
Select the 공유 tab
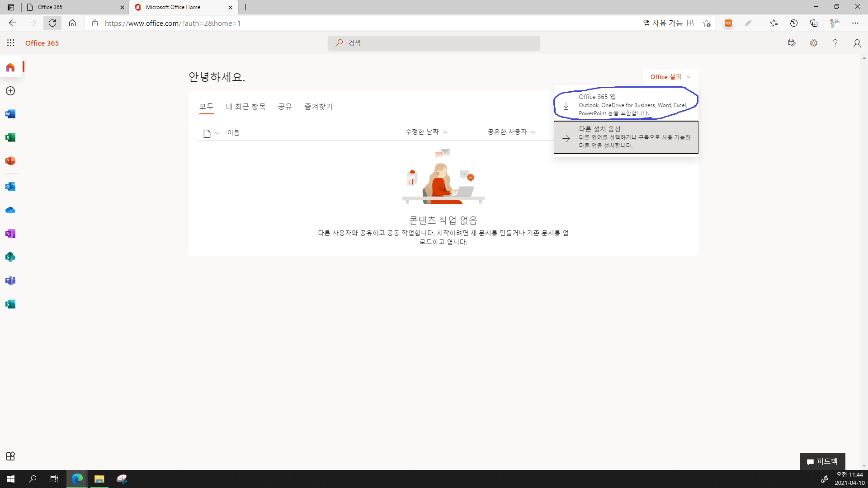pyautogui.click(x=285, y=107)
